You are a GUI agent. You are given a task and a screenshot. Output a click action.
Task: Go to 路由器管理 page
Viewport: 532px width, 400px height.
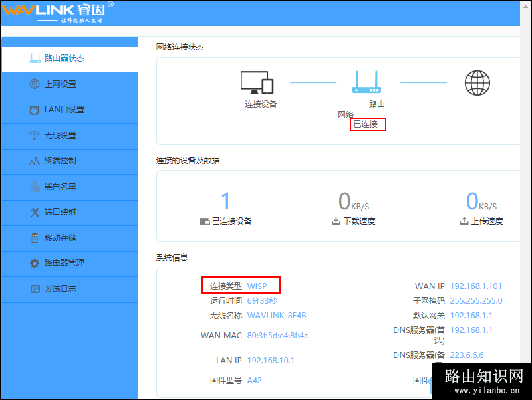coord(70,263)
